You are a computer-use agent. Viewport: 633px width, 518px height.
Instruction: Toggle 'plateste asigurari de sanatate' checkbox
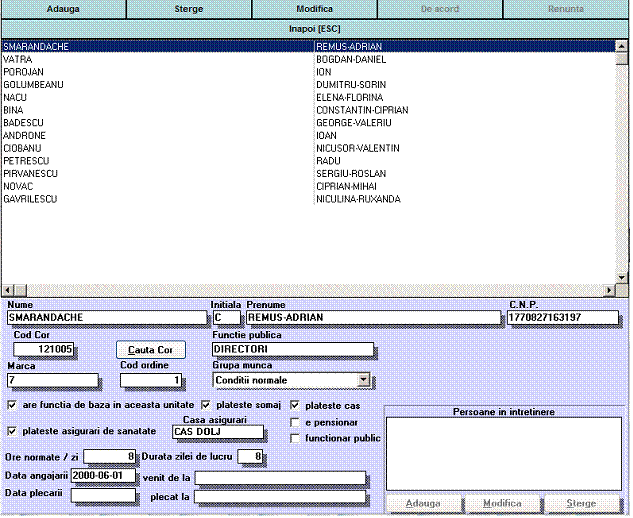(x=12, y=431)
